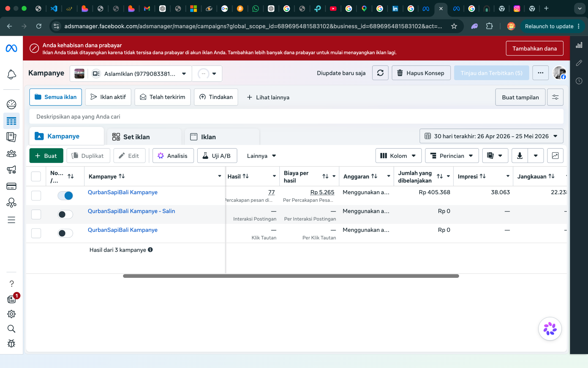Open the AslamIklan ad account dropdown
The height and width of the screenshot is (368, 588).
coord(131,74)
